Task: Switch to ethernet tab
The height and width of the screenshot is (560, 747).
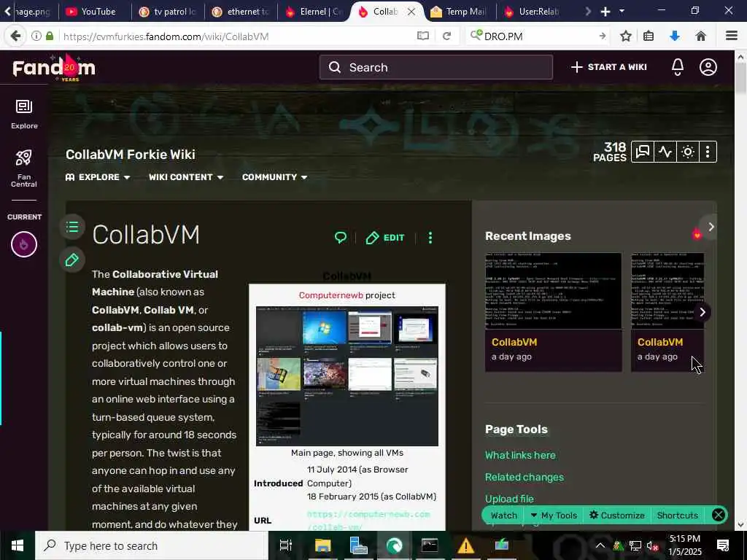Action: [x=241, y=12]
